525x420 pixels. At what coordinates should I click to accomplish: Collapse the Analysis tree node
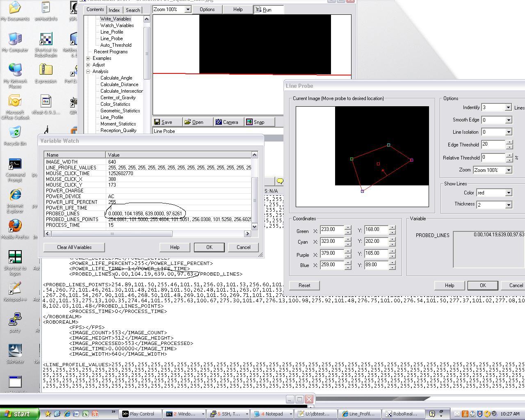point(88,71)
